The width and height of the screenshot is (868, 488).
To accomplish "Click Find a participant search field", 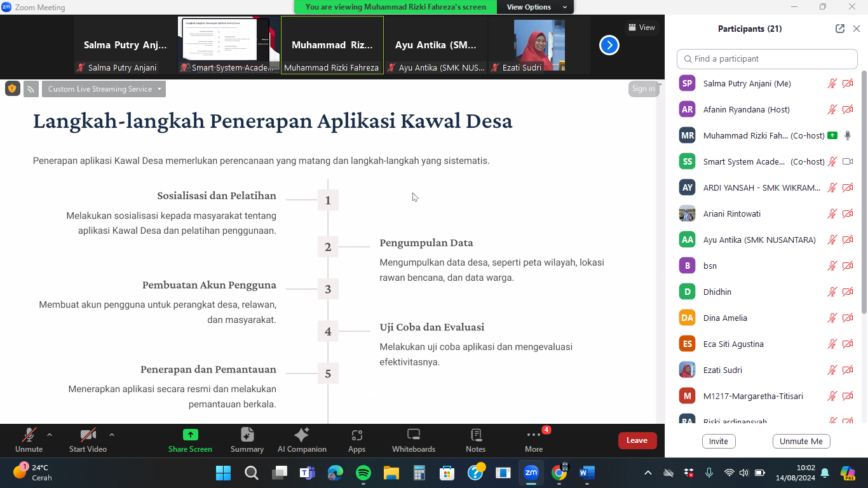I will tap(767, 58).
